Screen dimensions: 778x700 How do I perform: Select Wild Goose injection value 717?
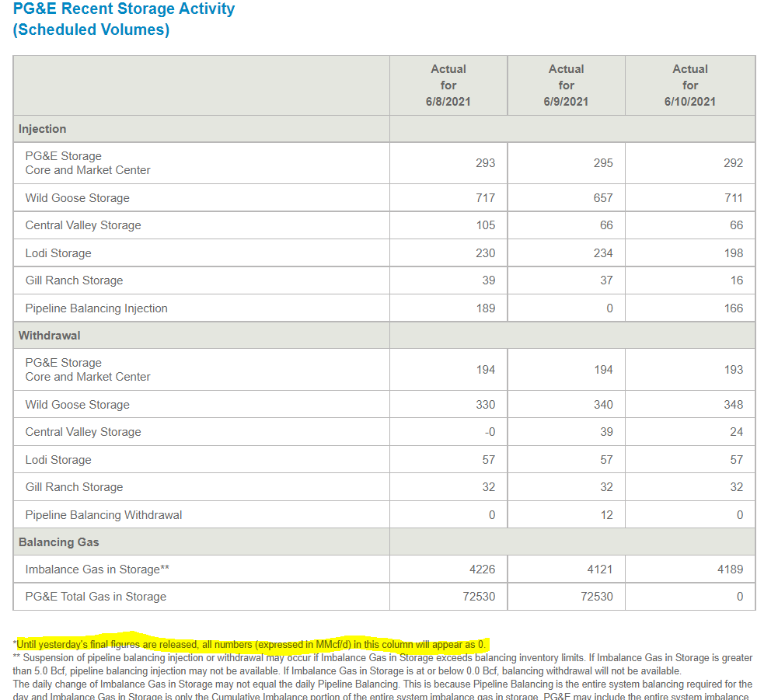click(x=485, y=198)
